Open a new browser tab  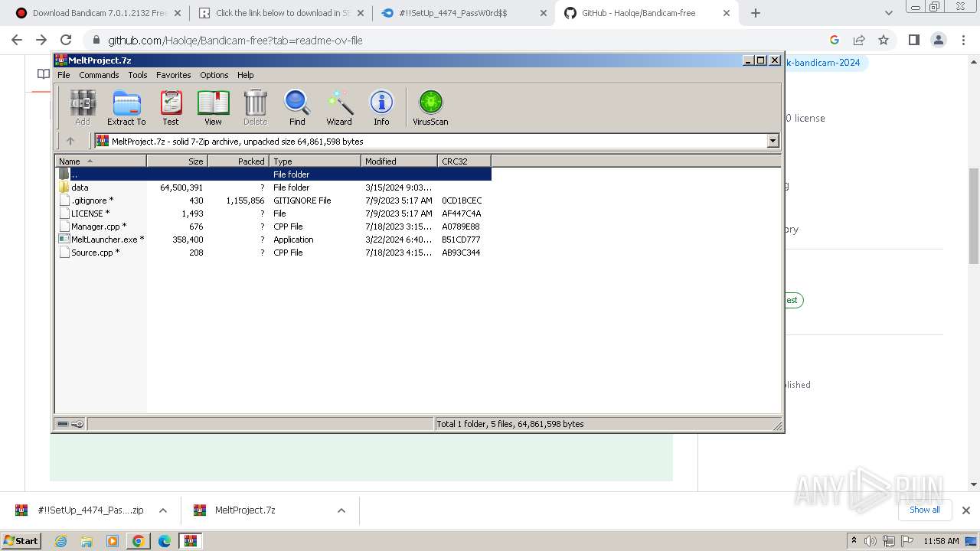pos(756,13)
